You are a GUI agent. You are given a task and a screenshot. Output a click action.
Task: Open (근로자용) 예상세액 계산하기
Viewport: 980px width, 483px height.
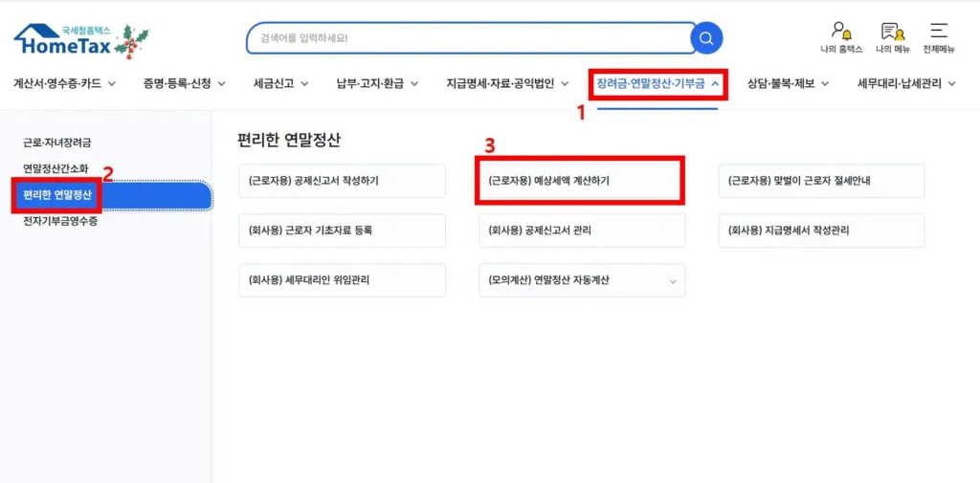point(582,181)
